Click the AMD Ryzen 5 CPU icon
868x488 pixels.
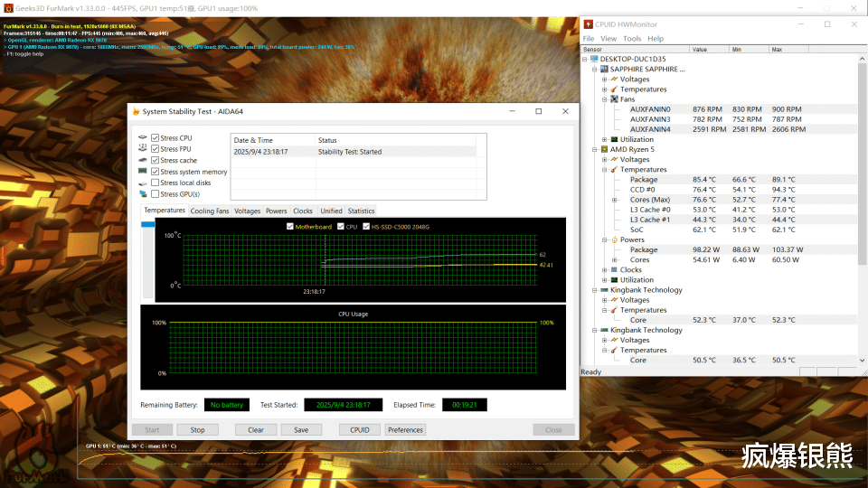pyautogui.click(x=604, y=149)
